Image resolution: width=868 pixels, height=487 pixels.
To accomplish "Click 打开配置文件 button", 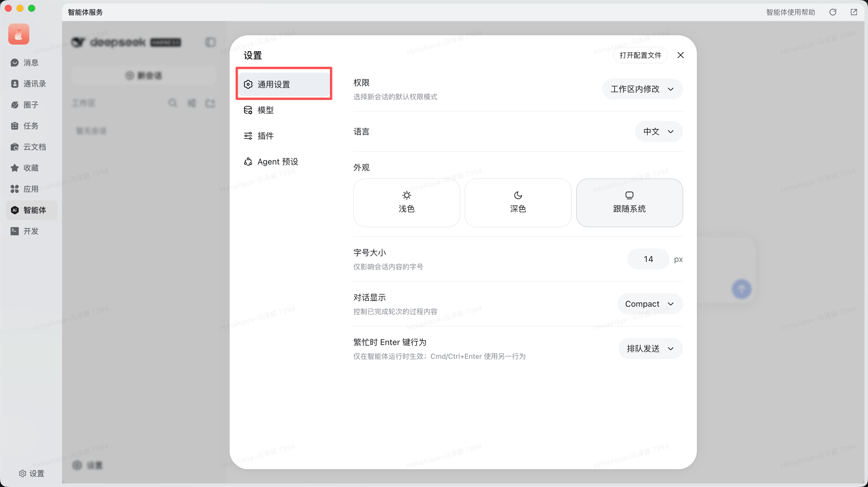I will coord(640,55).
